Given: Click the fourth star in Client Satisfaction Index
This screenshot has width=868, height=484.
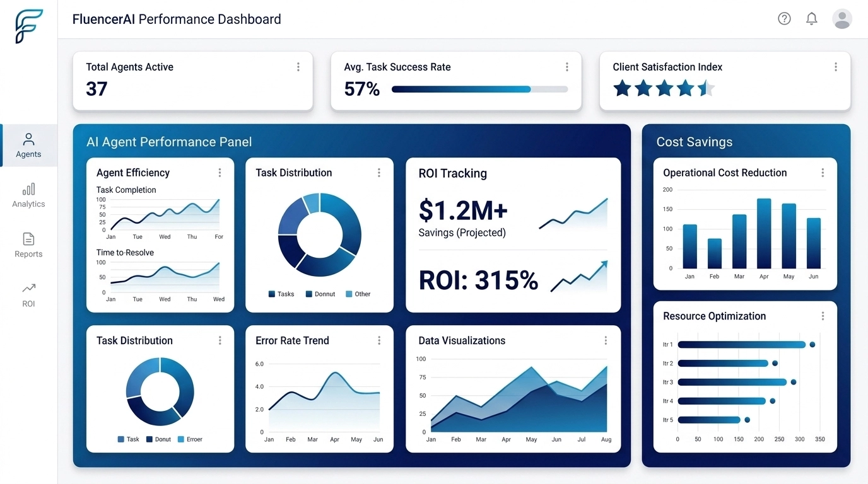Looking at the screenshot, I should (x=685, y=89).
